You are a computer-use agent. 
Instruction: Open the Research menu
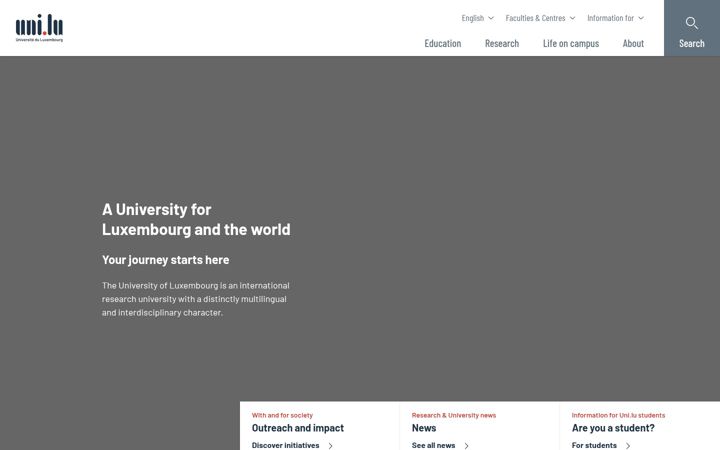click(502, 43)
